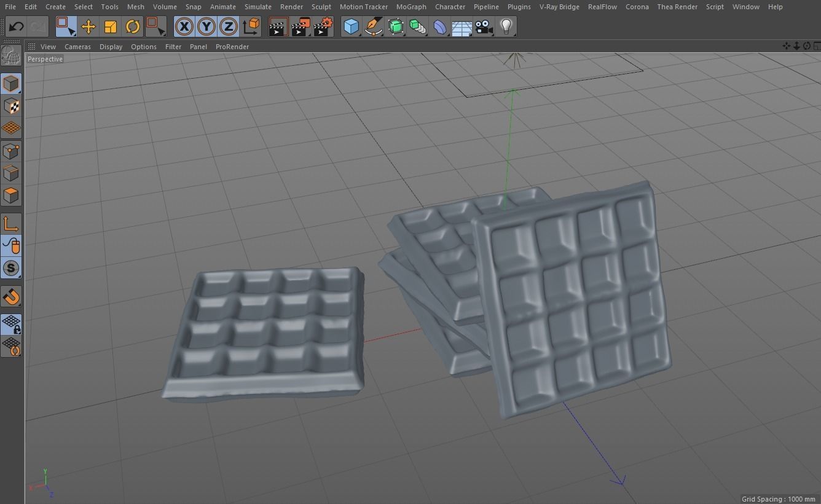Click the flat waffle model
This screenshot has width=821, height=504.
(x=264, y=334)
